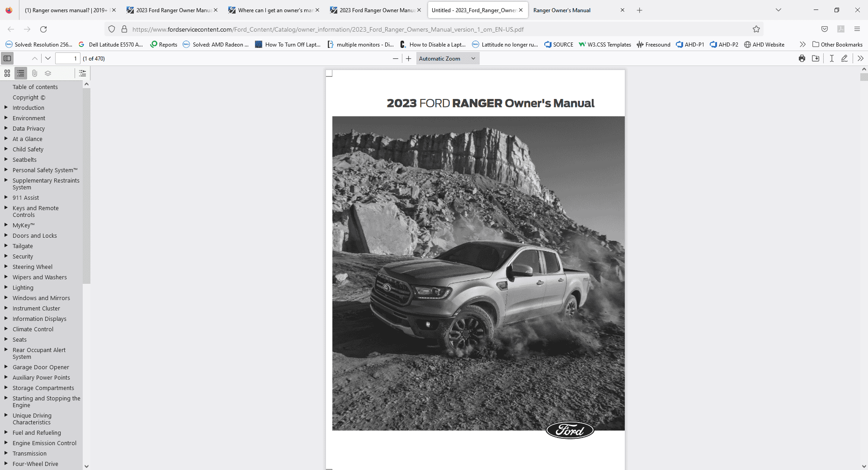Click the URL address bar
The height and width of the screenshot is (470, 868).
click(434, 29)
